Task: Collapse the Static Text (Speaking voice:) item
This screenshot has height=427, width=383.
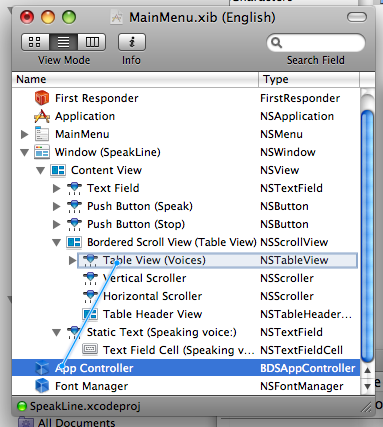Action: pyautogui.click(x=56, y=333)
